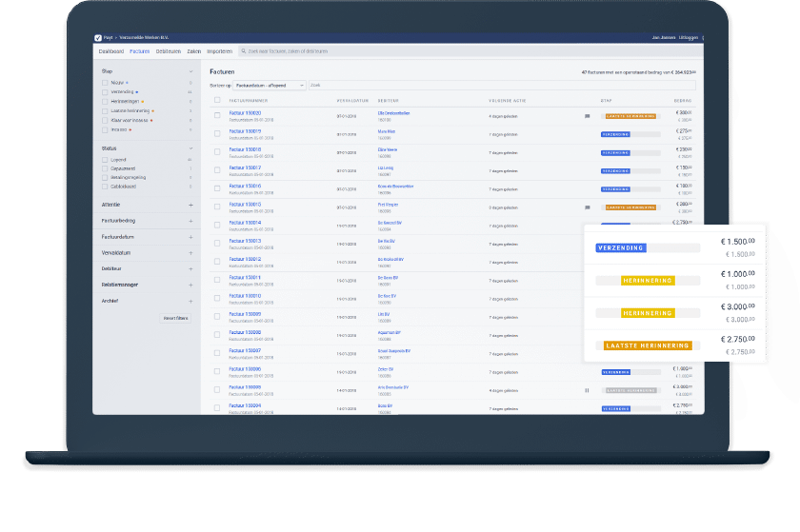Tick the Verzending step filter checkbox
The image size is (800, 532).
tap(105, 92)
